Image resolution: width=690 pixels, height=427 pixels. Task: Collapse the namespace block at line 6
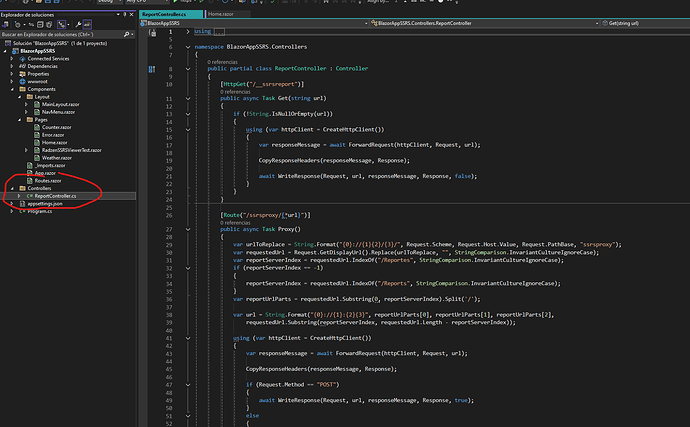pos(188,47)
